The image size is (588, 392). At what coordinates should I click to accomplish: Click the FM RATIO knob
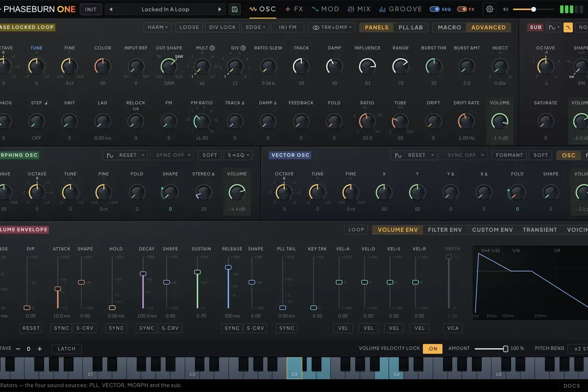tap(202, 121)
